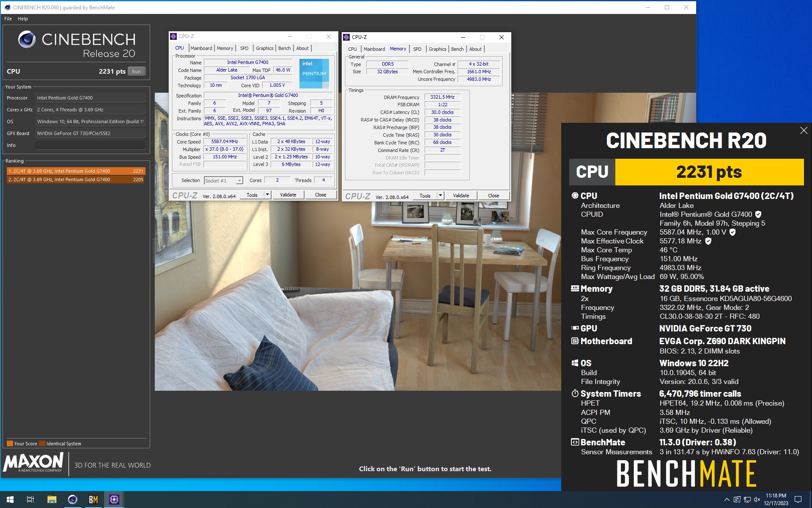Click the DRAM Frequency value 3321.5 MHz
This screenshot has width=812, height=508.
442,97
